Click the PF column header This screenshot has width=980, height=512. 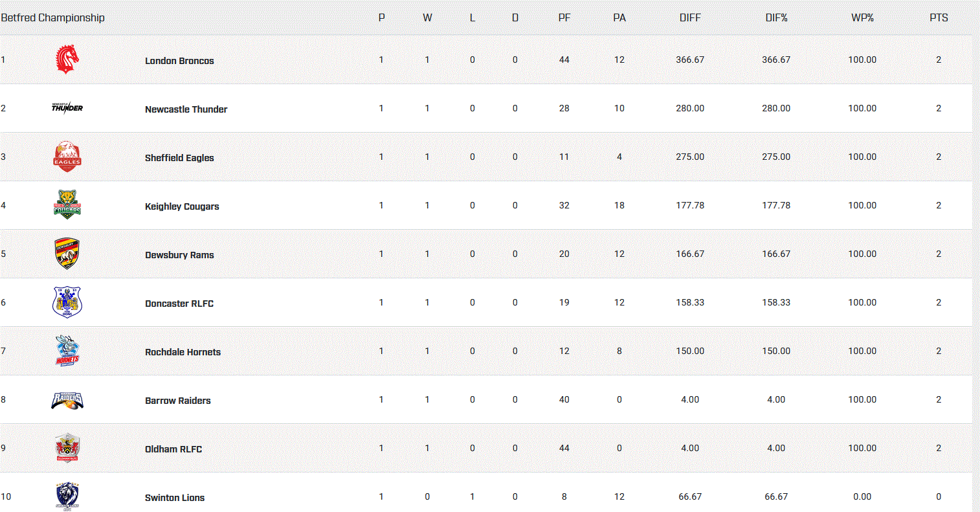[x=564, y=18]
